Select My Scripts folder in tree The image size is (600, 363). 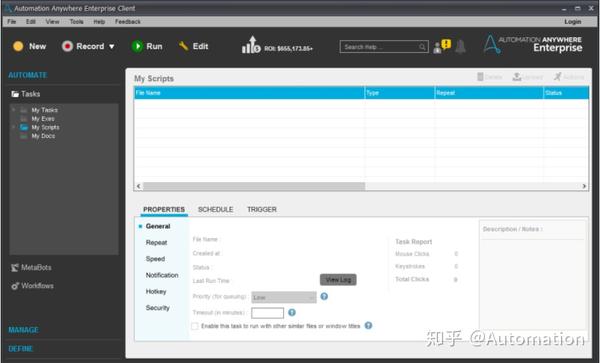45,127
